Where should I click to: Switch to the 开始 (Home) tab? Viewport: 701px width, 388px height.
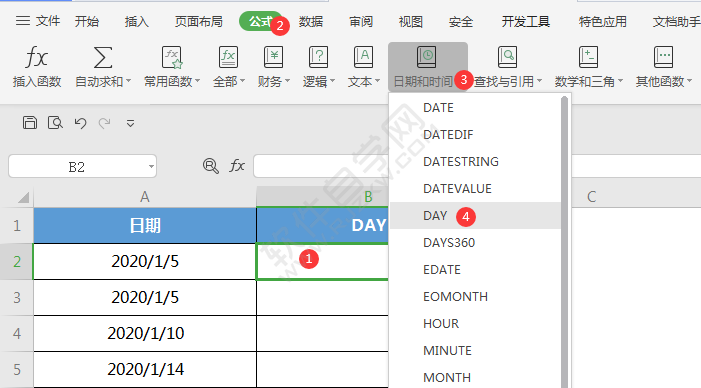87,21
